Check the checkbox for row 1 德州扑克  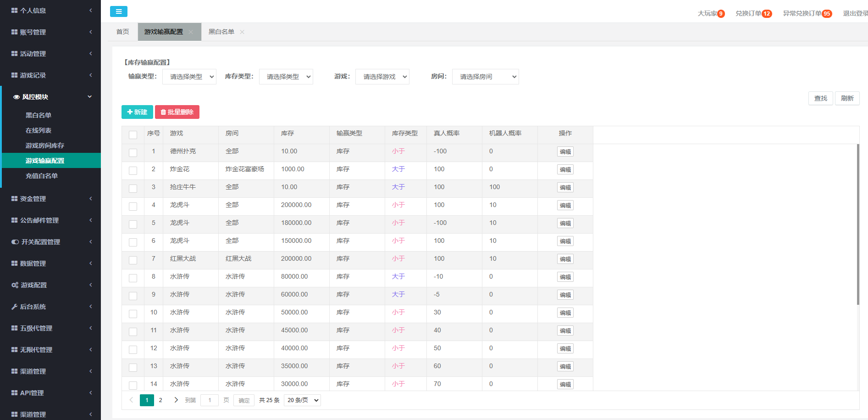133,152
